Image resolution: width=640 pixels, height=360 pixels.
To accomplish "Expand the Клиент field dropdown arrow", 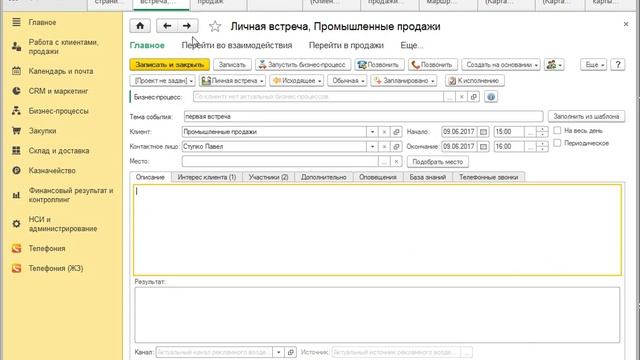I will coord(372,132).
